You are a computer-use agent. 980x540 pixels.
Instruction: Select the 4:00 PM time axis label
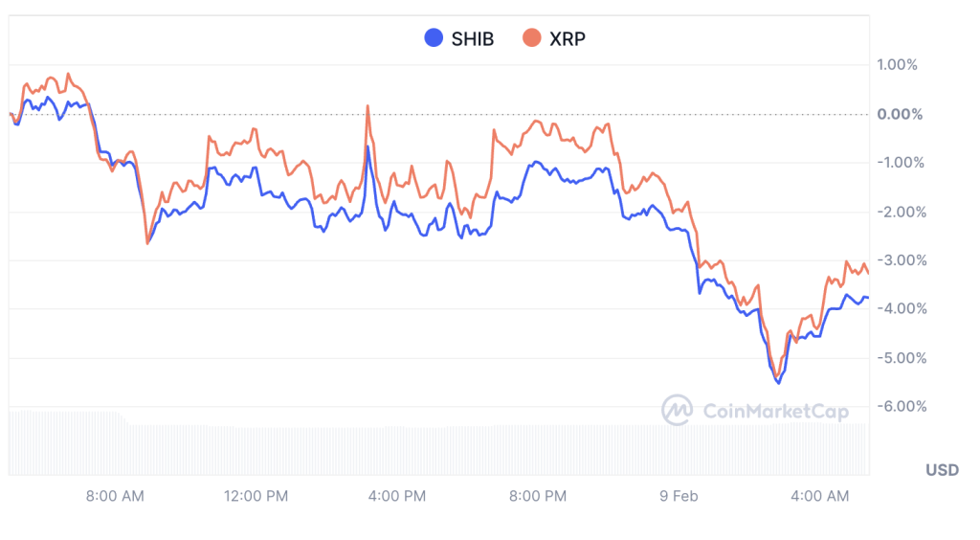[x=397, y=496]
